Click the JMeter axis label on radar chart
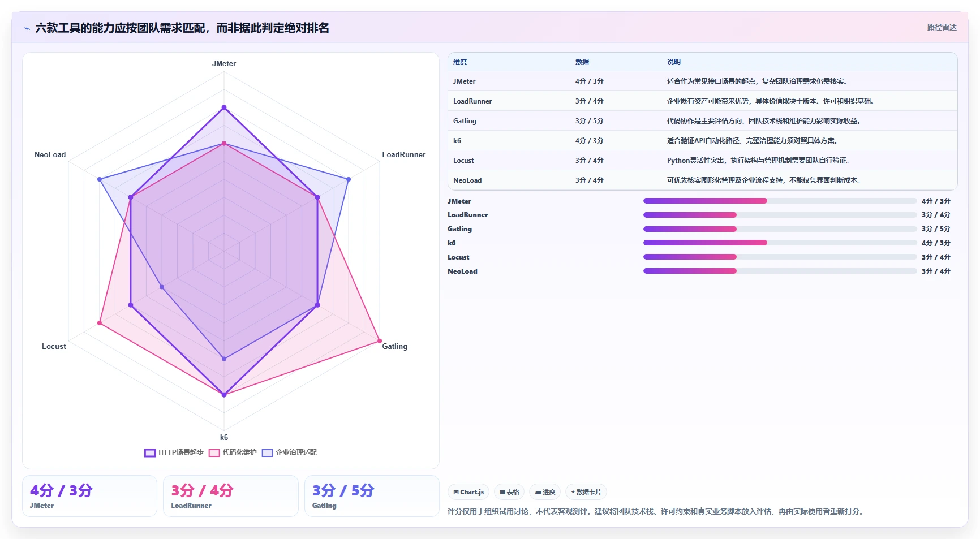Viewport: 980px width, 539px height. [x=224, y=63]
